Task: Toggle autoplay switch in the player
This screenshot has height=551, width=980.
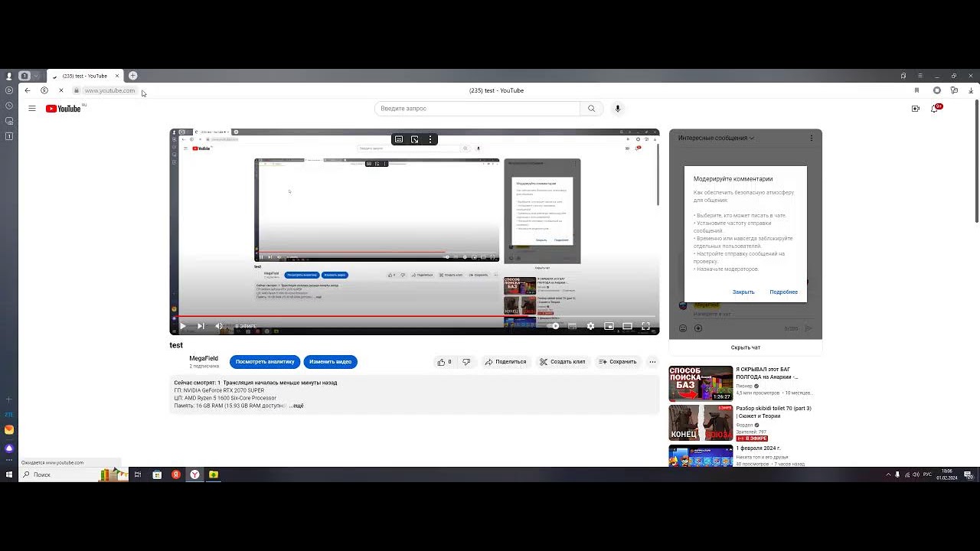Action: 554,326
